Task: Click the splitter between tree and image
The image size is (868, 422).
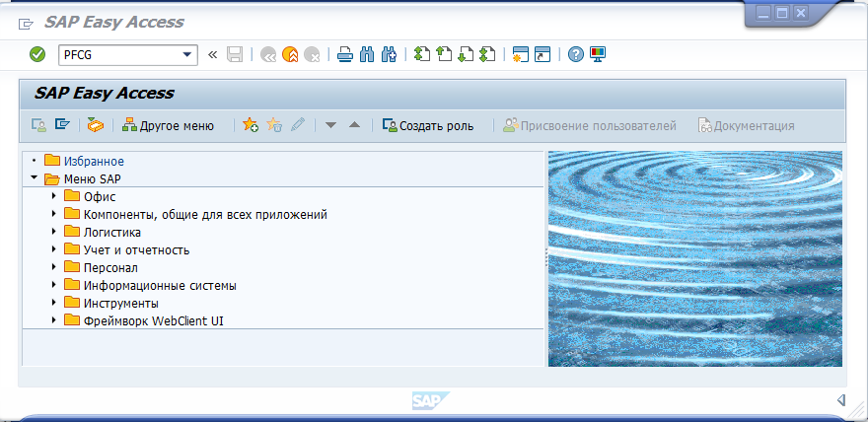Action: click(x=545, y=258)
